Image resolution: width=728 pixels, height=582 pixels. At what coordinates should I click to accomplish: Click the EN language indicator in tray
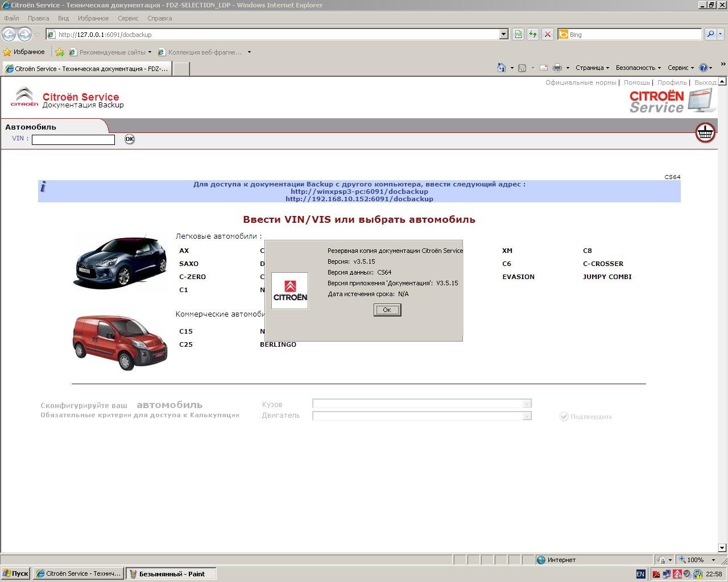point(640,574)
